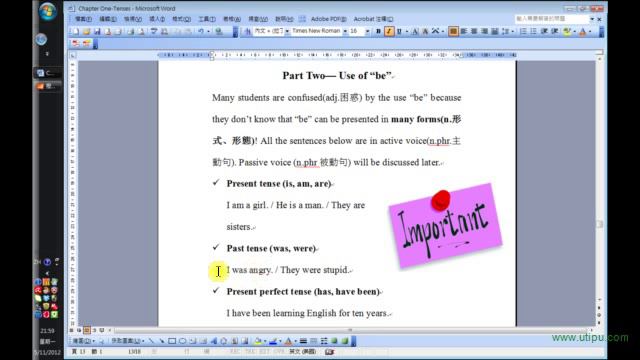Apply the Font Color red A
Viewport: 640px width, 360px height.
582,31
